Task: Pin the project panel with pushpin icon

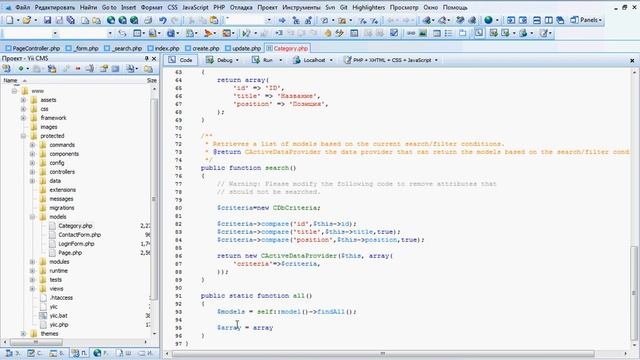Action: coord(147,59)
